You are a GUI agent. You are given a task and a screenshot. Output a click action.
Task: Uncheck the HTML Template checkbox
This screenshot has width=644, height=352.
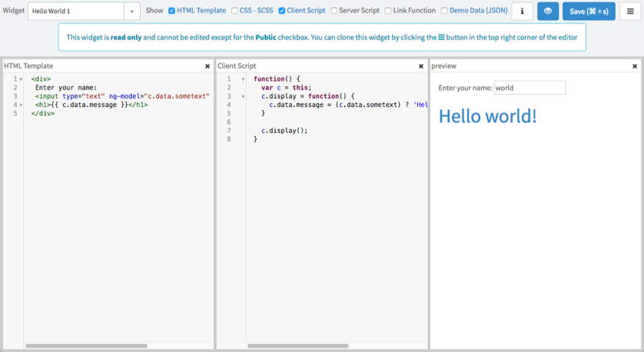[x=171, y=11]
